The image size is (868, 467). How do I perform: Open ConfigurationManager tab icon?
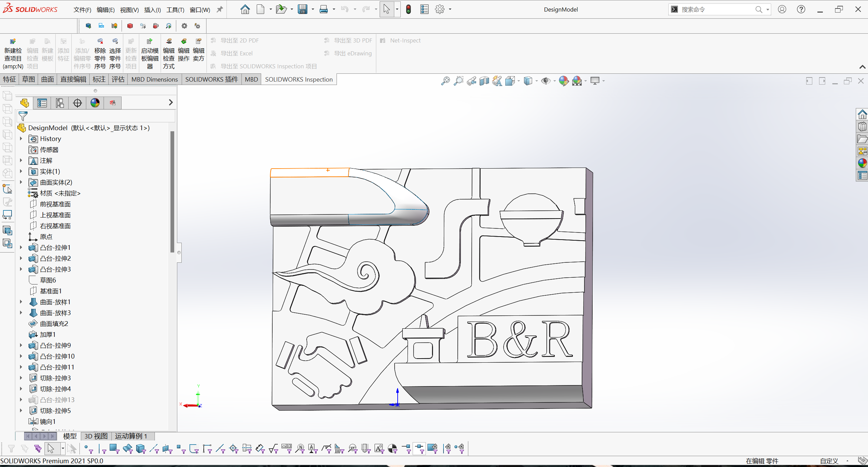(60, 103)
